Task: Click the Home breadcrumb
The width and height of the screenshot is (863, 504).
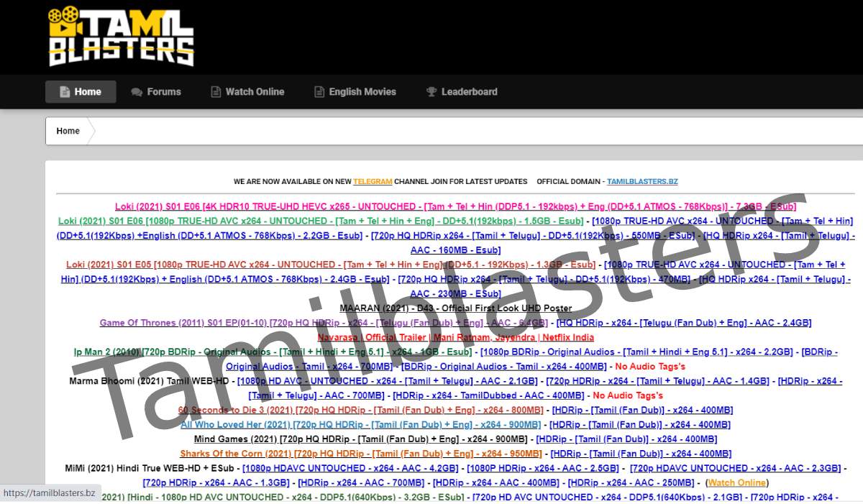Action: pos(68,131)
